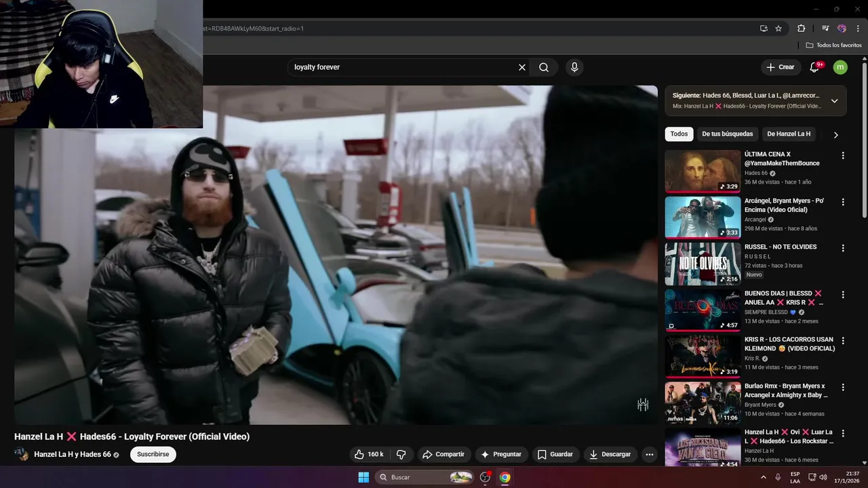Install app icon in address bar
The image size is (868, 488).
764,28
